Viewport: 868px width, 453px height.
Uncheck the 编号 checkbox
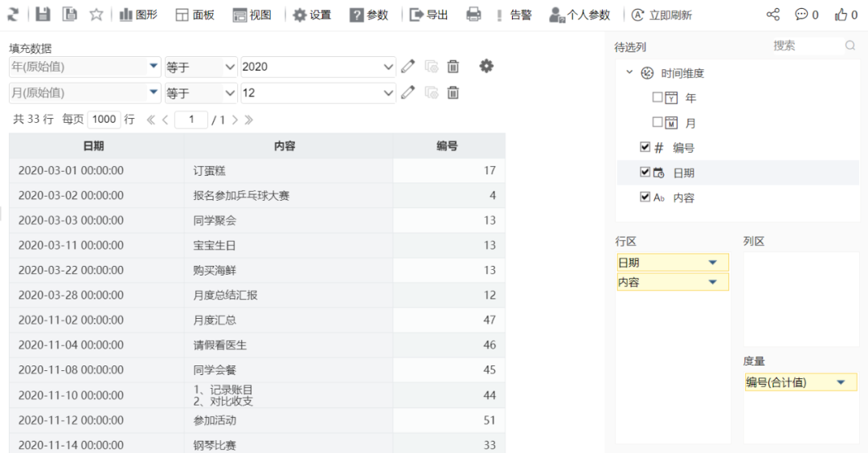pos(645,147)
